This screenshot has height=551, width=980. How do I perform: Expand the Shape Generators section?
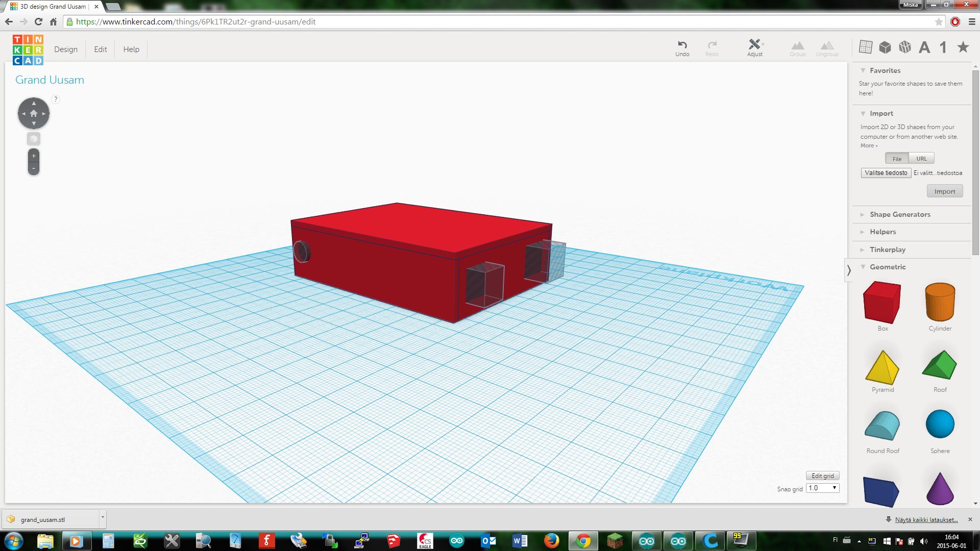tap(900, 214)
